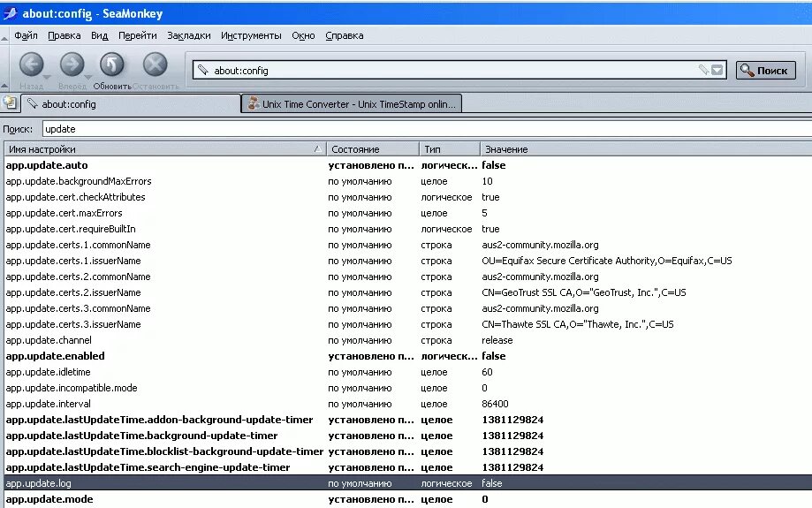Viewport: 812px width, 508px height.
Task: Open the address bar URL dropdown
Action: click(717, 70)
